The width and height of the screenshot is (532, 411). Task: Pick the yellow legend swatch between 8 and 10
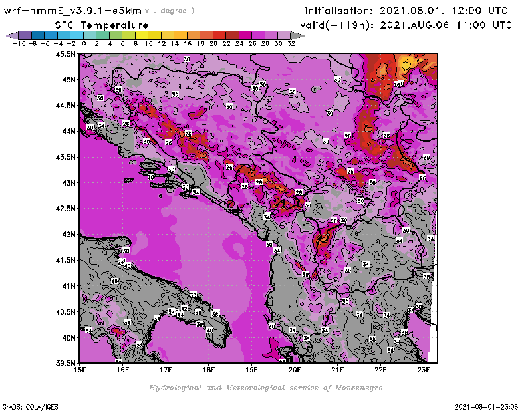pos(142,36)
